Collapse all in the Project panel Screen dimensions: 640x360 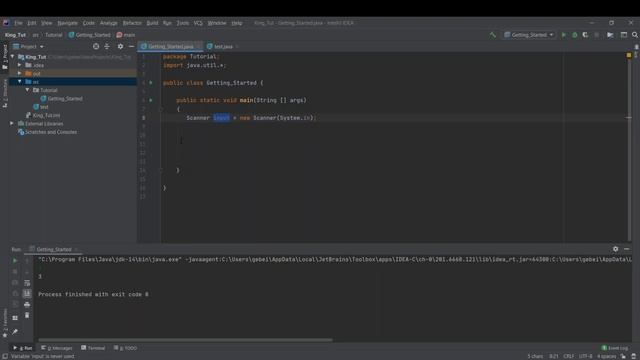pyautogui.click(x=107, y=47)
